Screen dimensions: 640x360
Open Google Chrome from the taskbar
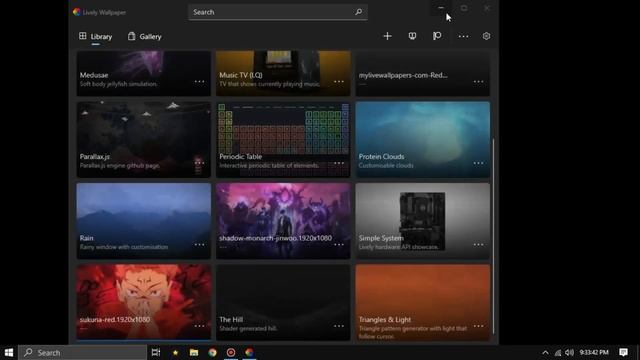click(212, 352)
